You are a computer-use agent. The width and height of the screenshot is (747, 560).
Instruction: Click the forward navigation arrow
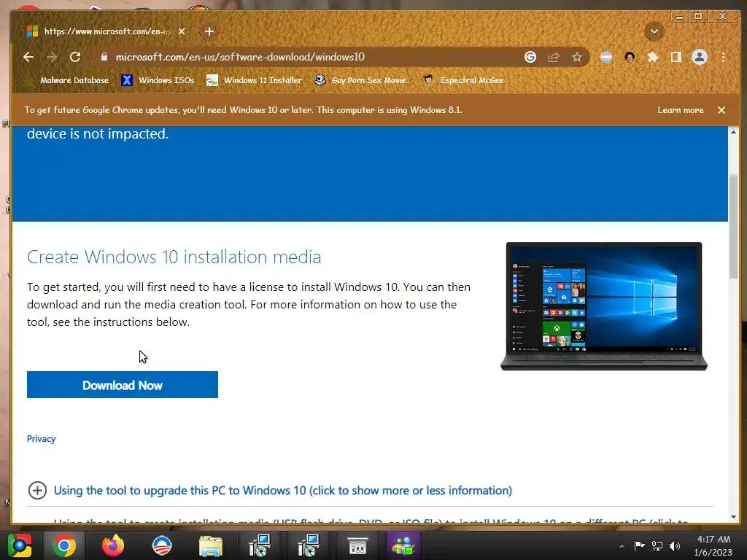[52, 57]
